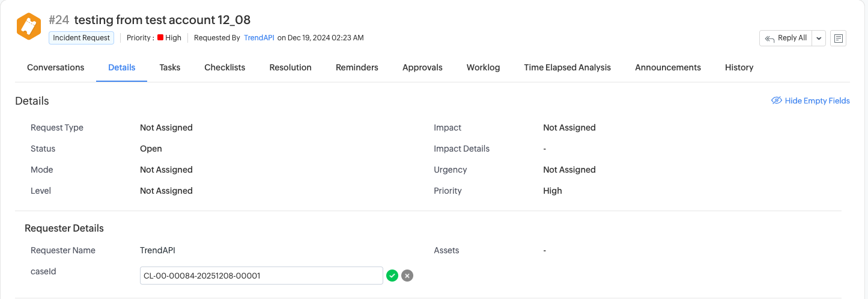868x299 pixels.
Task: Cancel caseId edit with grey X icon
Action: coord(407,276)
